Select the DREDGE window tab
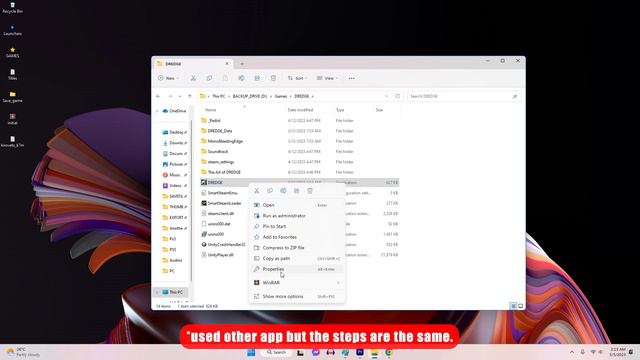640x360 pixels. [x=193, y=64]
